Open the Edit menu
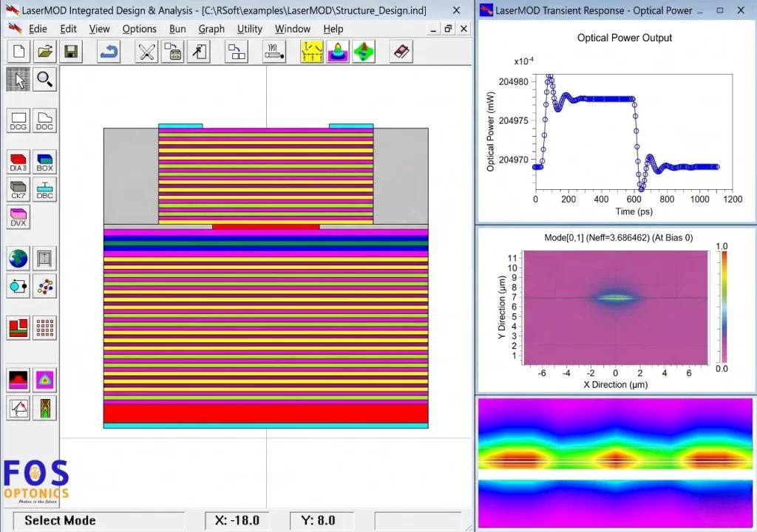This screenshot has width=757, height=532. [68, 29]
